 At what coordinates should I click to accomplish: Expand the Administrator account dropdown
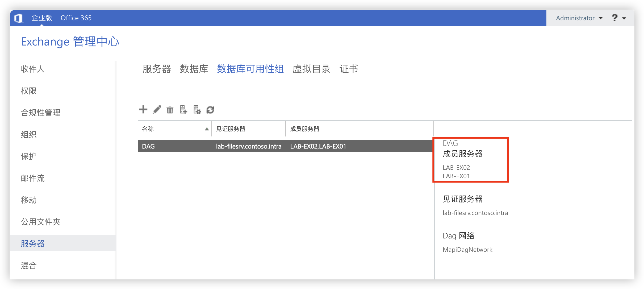pyautogui.click(x=579, y=18)
